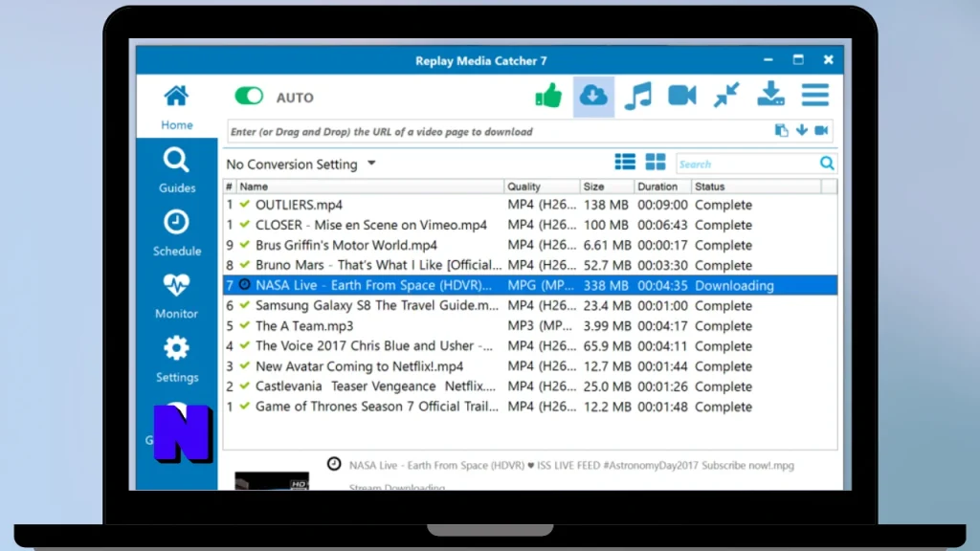Select the NASA Live downloading row
This screenshot has width=980, height=551.
(x=530, y=285)
